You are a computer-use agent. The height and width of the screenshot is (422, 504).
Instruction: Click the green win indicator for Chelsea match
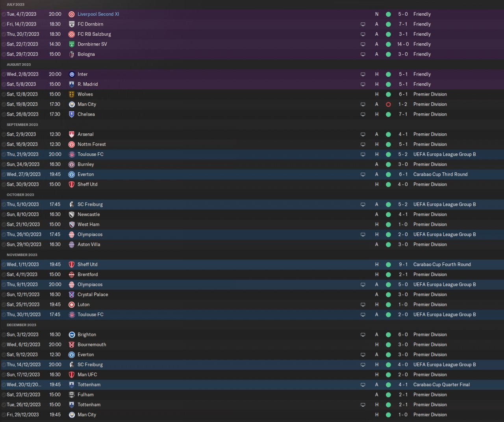[x=388, y=114]
